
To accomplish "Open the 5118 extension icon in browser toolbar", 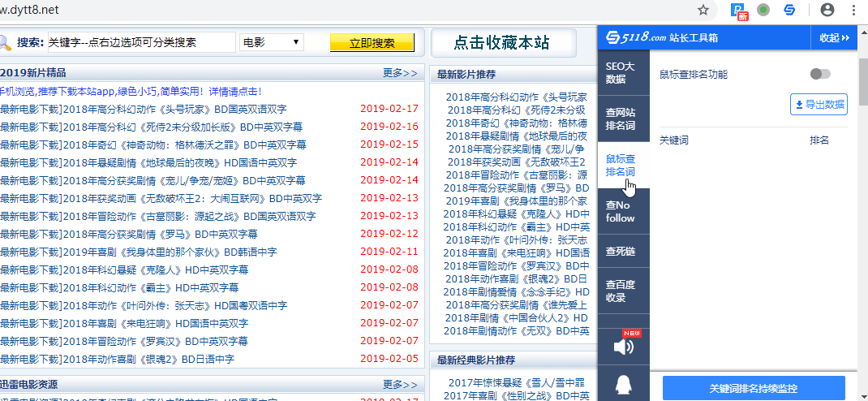I will (x=789, y=10).
